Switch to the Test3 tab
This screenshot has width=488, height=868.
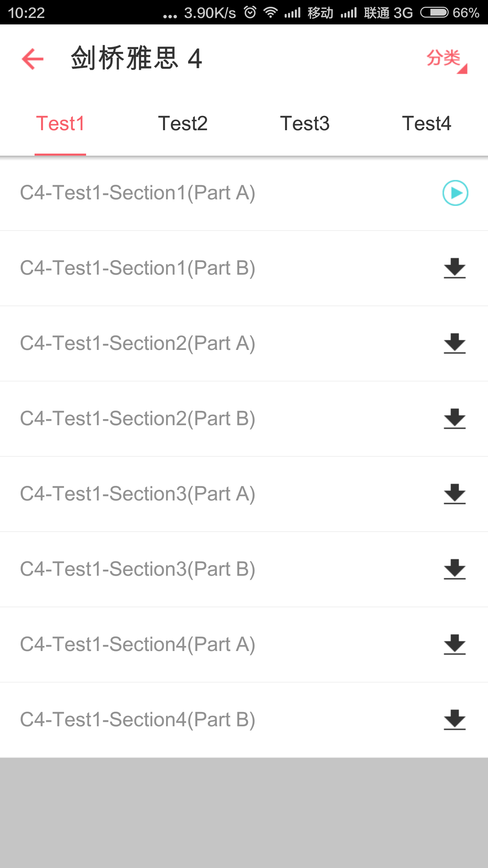tap(305, 123)
